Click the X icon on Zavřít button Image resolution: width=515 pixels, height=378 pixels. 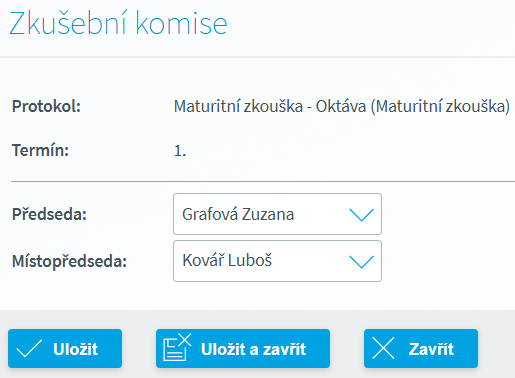[383, 348]
